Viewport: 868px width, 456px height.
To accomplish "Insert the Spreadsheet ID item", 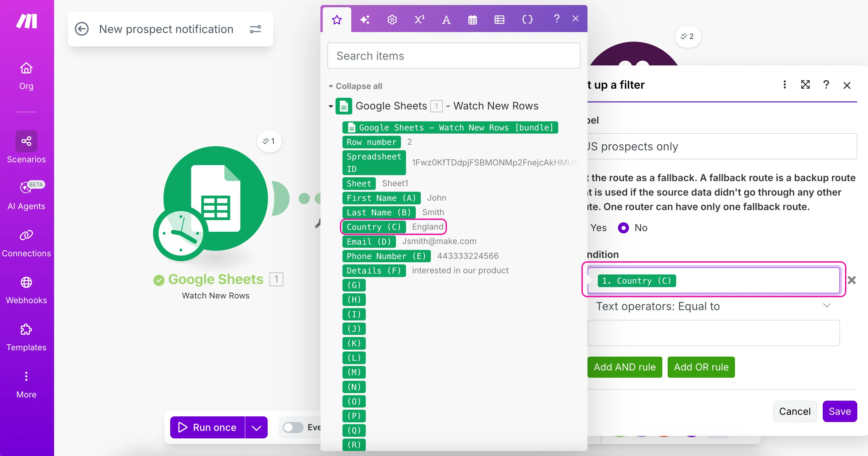I will click(374, 163).
